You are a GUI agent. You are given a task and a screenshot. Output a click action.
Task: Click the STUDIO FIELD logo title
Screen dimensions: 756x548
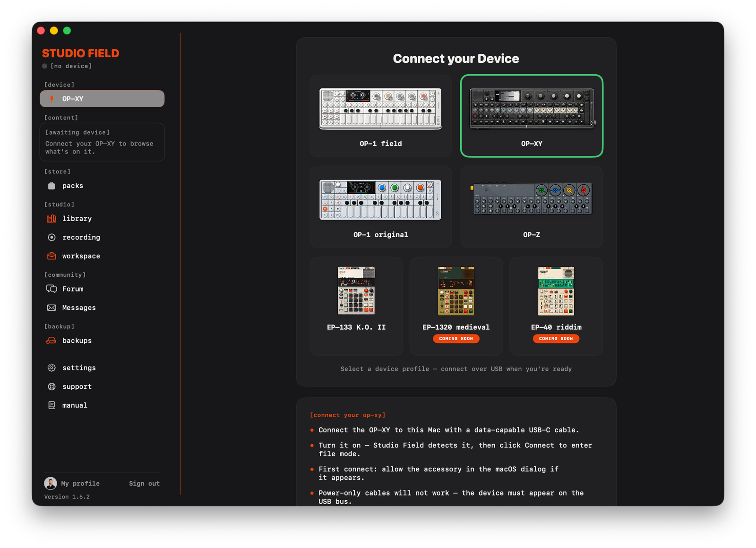[81, 53]
